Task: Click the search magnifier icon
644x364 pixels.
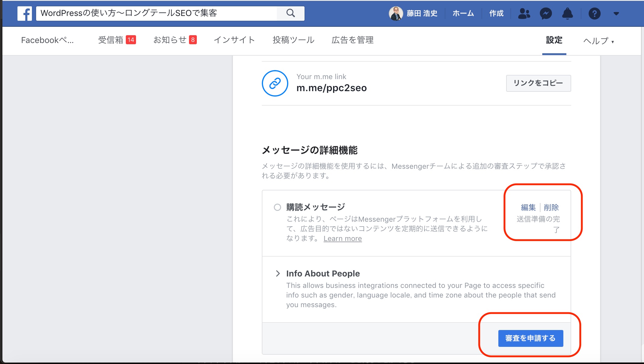Action: pyautogui.click(x=291, y=13)
